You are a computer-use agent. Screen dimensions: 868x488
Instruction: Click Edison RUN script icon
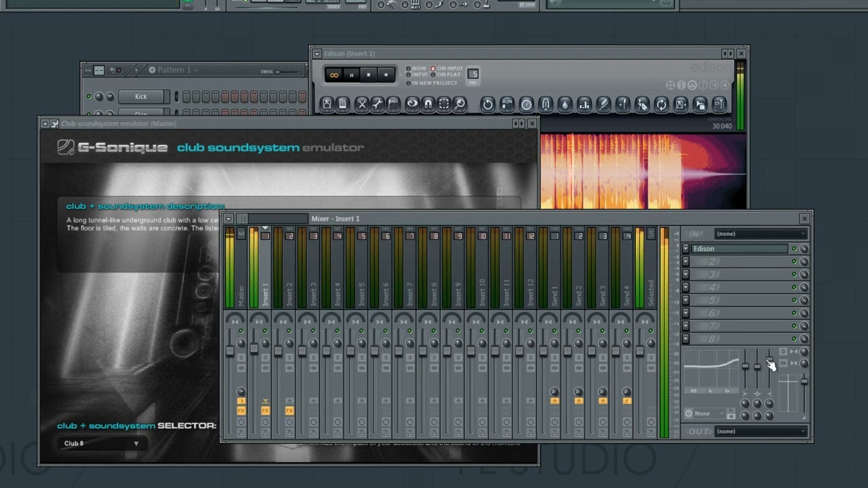(507, 104)
